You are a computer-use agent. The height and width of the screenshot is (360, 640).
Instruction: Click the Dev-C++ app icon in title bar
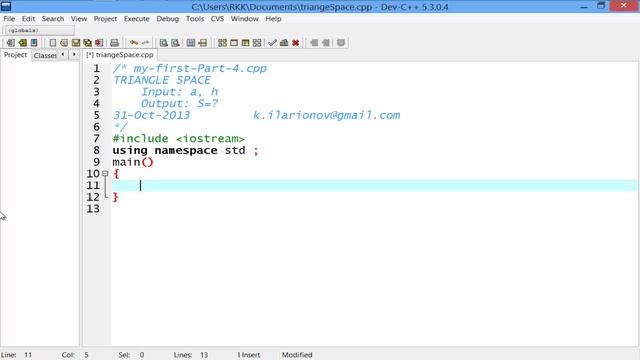pos(6,6)
